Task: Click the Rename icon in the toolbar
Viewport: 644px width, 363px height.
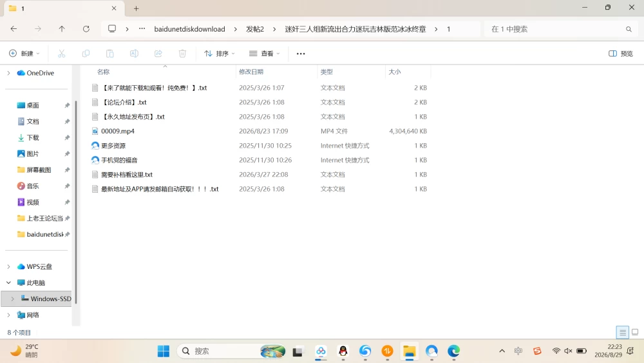Action: (x=134, y=54)
